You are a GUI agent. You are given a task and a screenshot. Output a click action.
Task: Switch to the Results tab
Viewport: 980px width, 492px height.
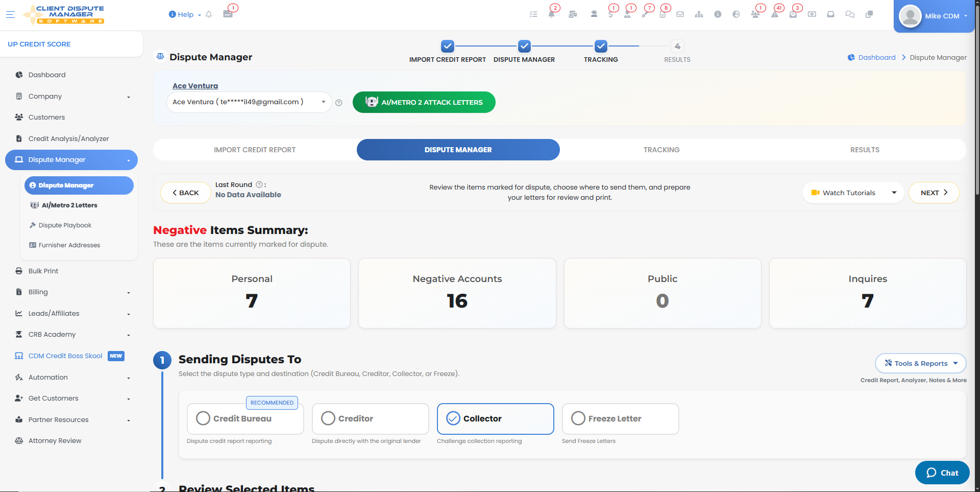click(x=865, y=150)
